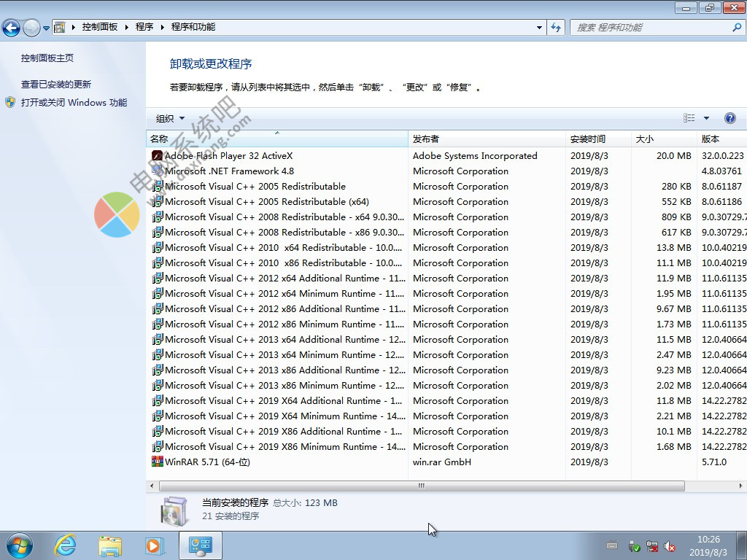Click the Adobe Flash Player program icon
Screen dimensions: 747x560
pos(157,155)
